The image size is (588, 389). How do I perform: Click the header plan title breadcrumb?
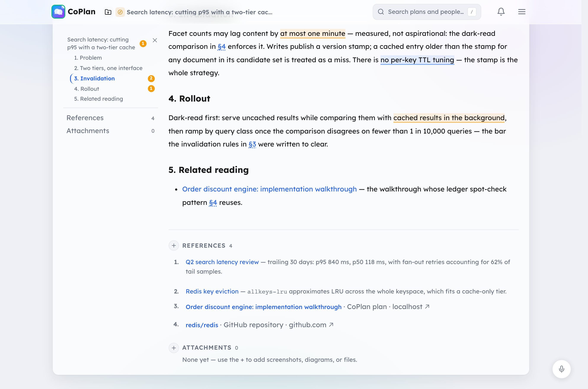[199, 12]
